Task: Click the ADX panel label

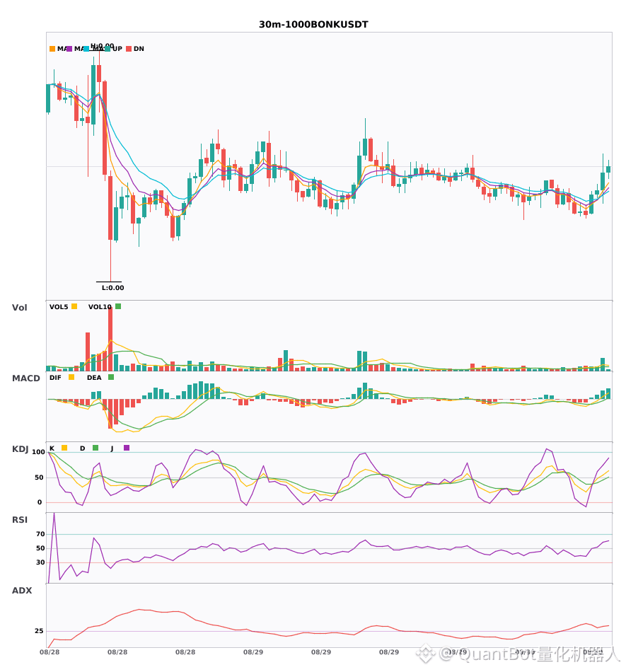Action: [x=22, y=591]
